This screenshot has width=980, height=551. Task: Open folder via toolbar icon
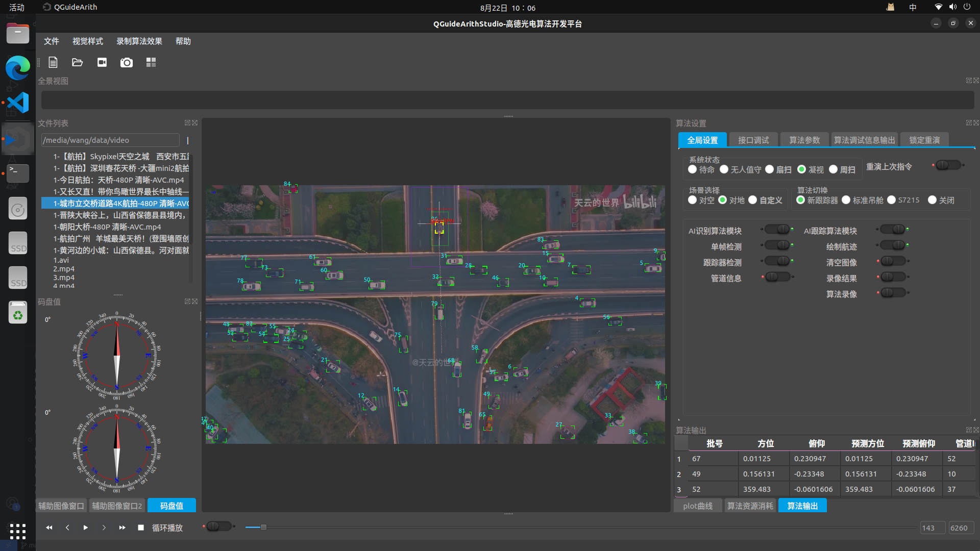tap(78, 62)
